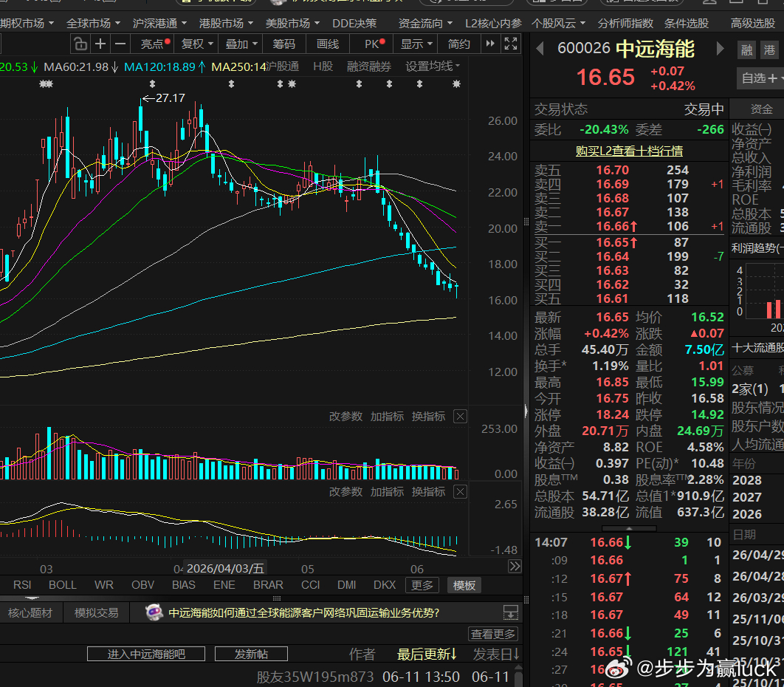The width and height of the screenshot is (784, 687).
Task: Select the BOLL indicator tab
Action: [x=63, y=585]
